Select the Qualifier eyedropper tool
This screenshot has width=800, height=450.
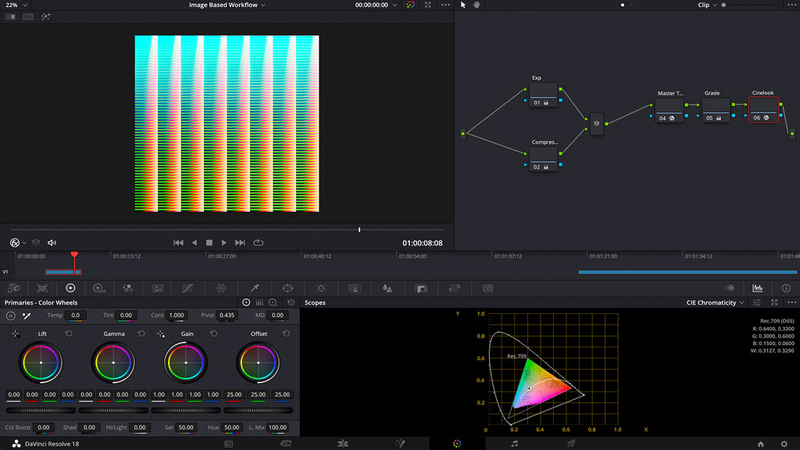pyautogui.click(x=254, y=288)
